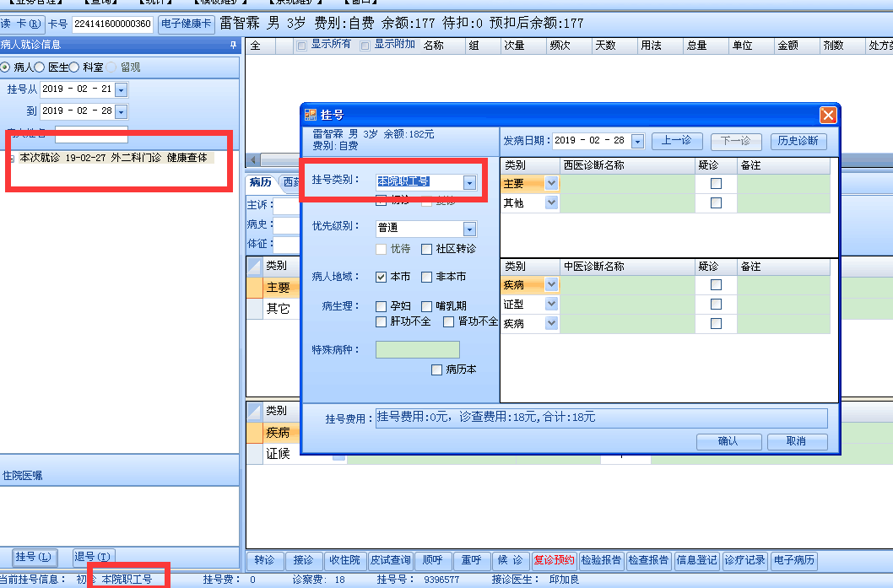Open 检查报告 from bottom toolbar
Image resolution: width=893 pixels, height=588 pixels.
[649, 560]
